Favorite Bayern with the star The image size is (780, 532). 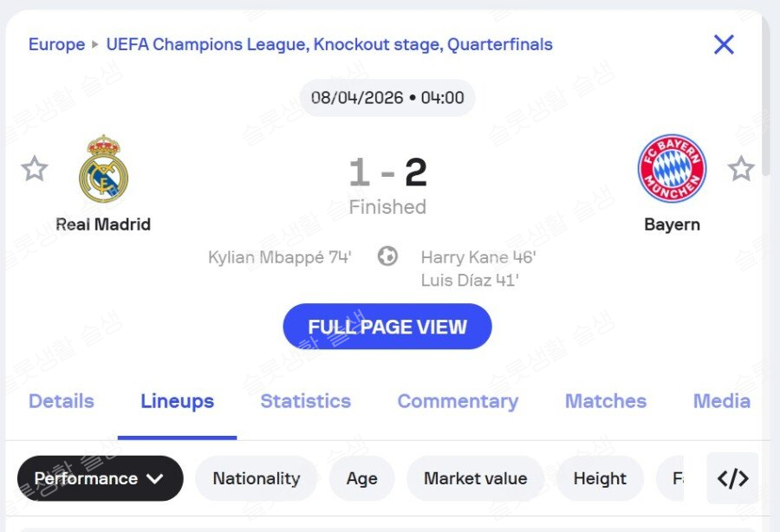coord(741,168)
